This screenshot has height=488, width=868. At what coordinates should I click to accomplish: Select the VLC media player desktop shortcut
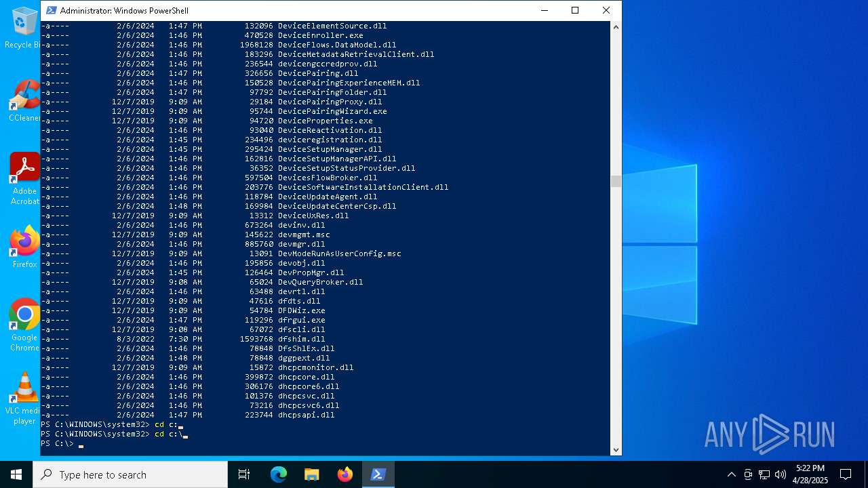tap(24, 399)
